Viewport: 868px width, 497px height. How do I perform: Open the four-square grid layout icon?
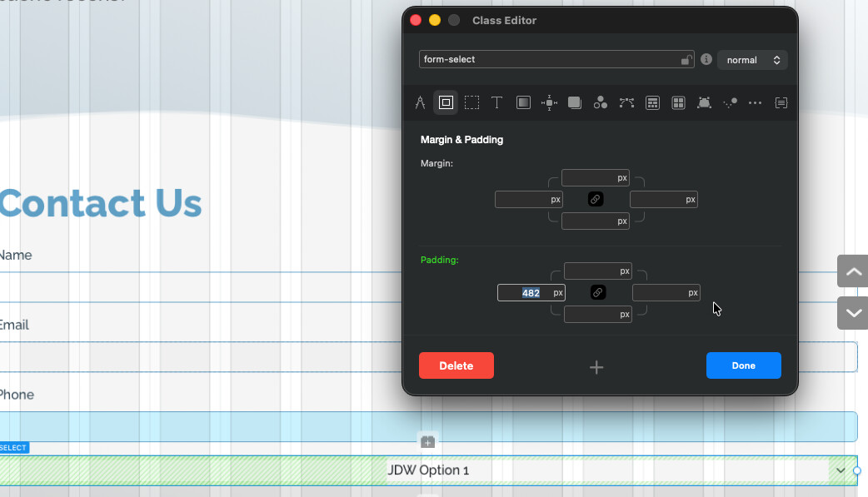coord(679,103)
